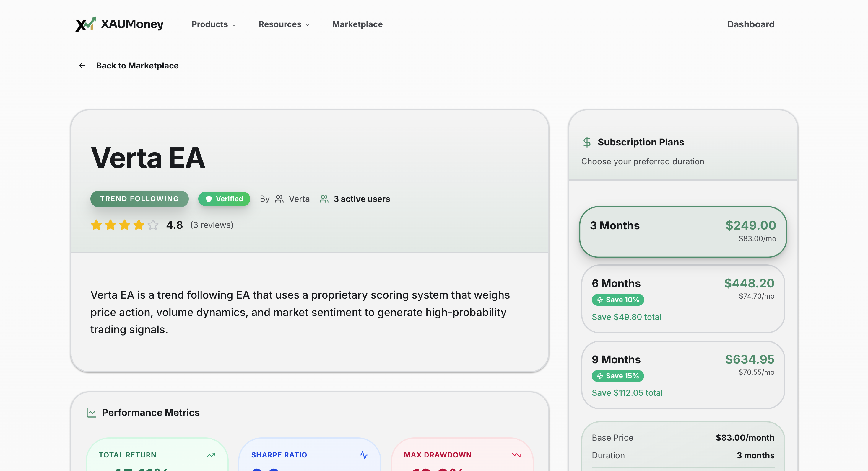Open the Dashboard link

[750, 24]
